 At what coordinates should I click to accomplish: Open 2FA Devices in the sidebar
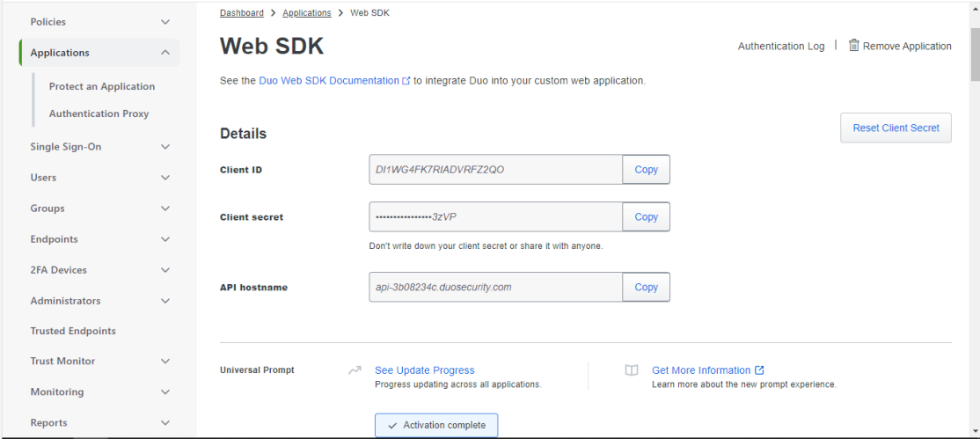[x=59, y=270]
